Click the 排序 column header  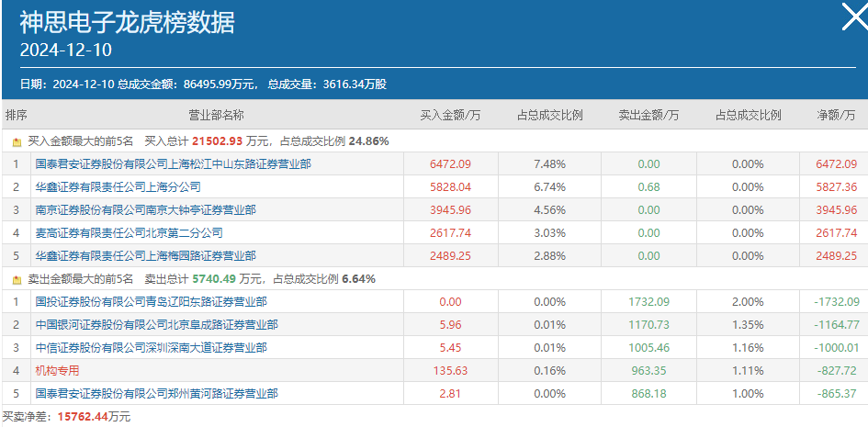pos(16,115)
